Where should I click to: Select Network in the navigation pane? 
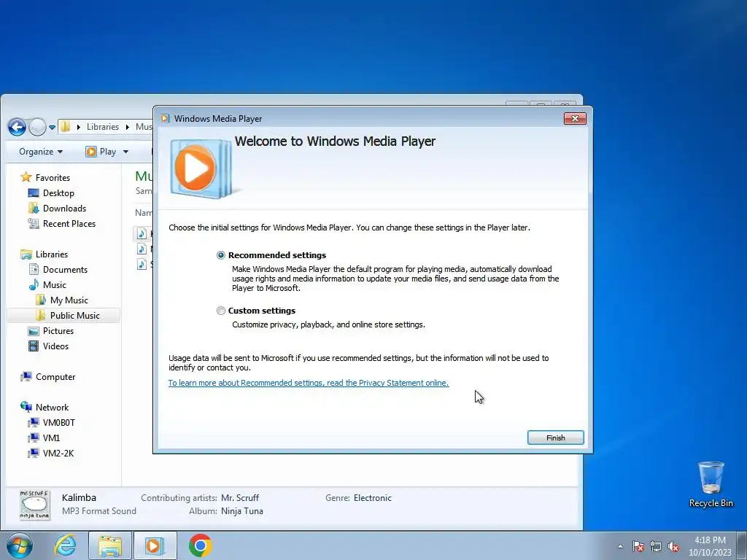coord(52,407)
